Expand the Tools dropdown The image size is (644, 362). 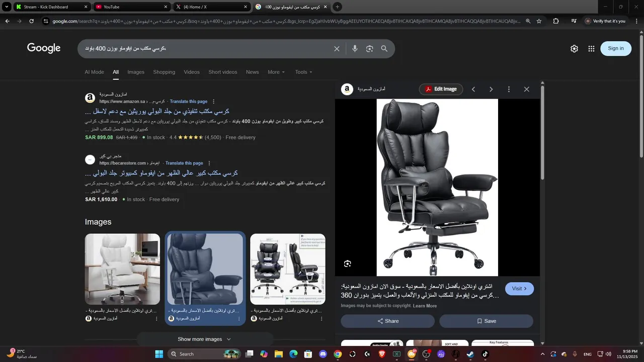click(x=304, y=72)
